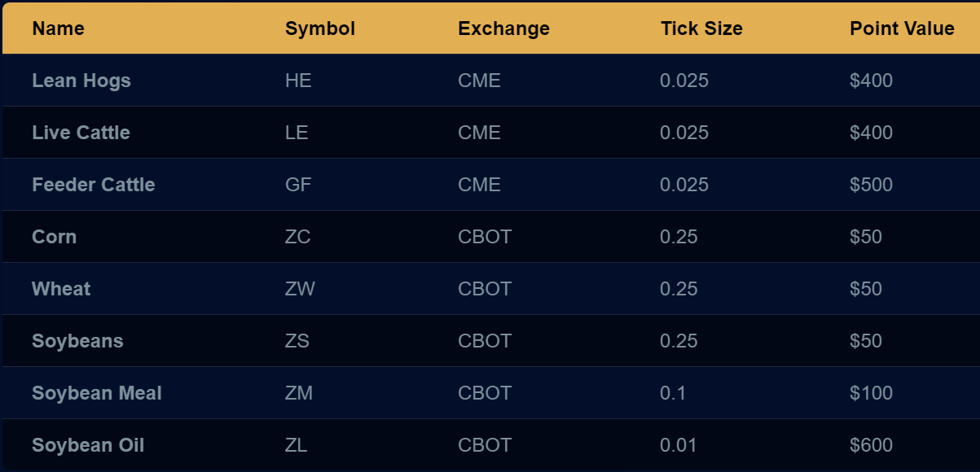The width and height of the screenshot is (980, 472).
Task: Select the Soybeans row name
Action: (77, 341)
